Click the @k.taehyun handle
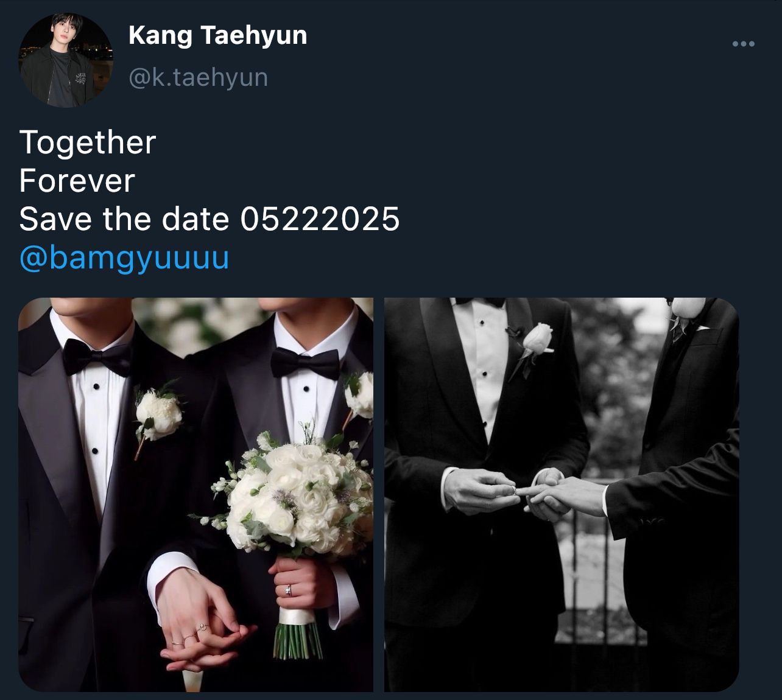Image resolution: width=782 pixels, height=700 pixels. pos(198,77)
